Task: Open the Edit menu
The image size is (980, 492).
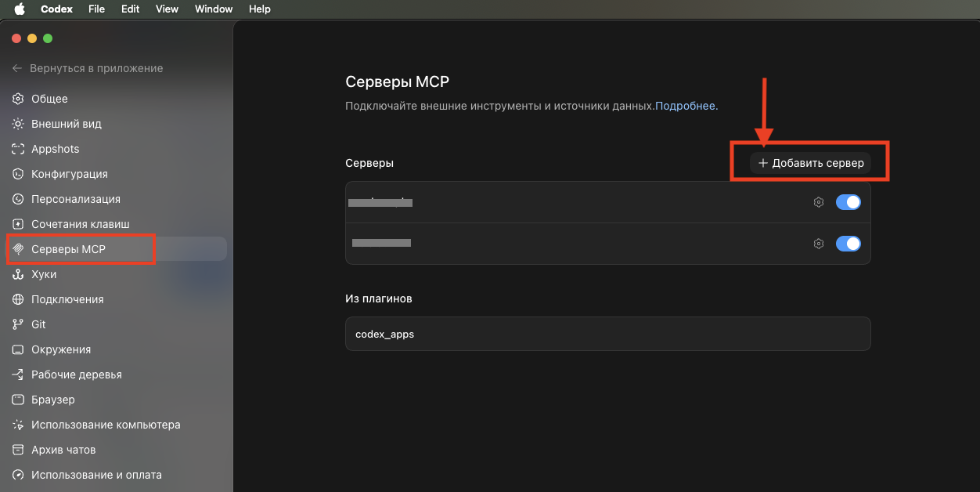Action: [131, 9]
